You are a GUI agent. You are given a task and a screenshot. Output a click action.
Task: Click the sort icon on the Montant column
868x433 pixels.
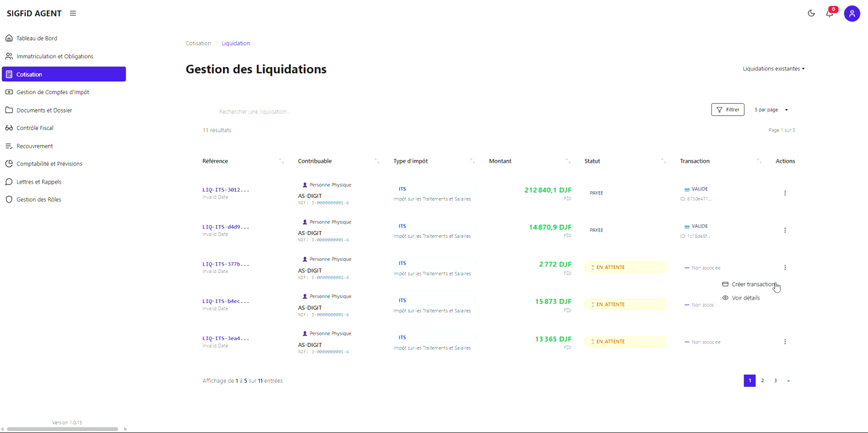(x=568, y=161)
